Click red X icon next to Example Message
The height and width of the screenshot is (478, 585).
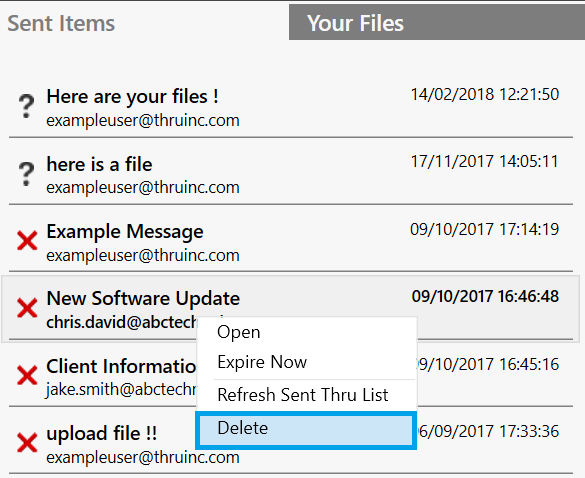pos(27,240)
